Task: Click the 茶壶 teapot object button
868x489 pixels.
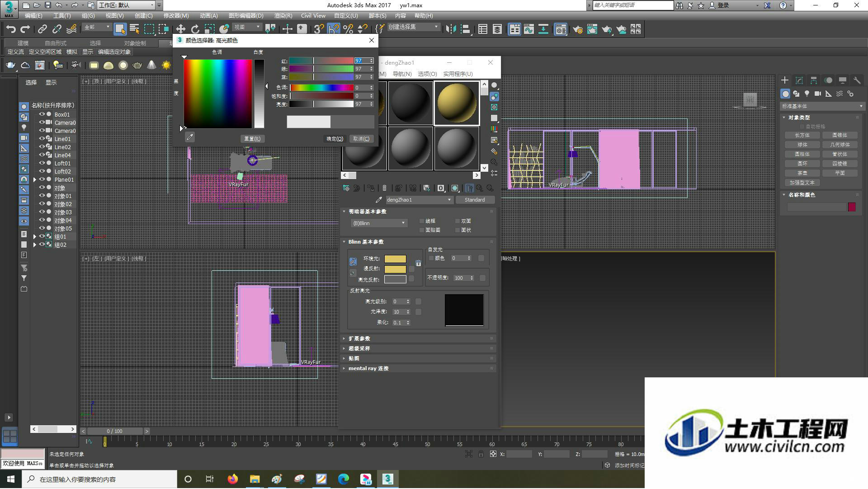Action: (802, 173)
